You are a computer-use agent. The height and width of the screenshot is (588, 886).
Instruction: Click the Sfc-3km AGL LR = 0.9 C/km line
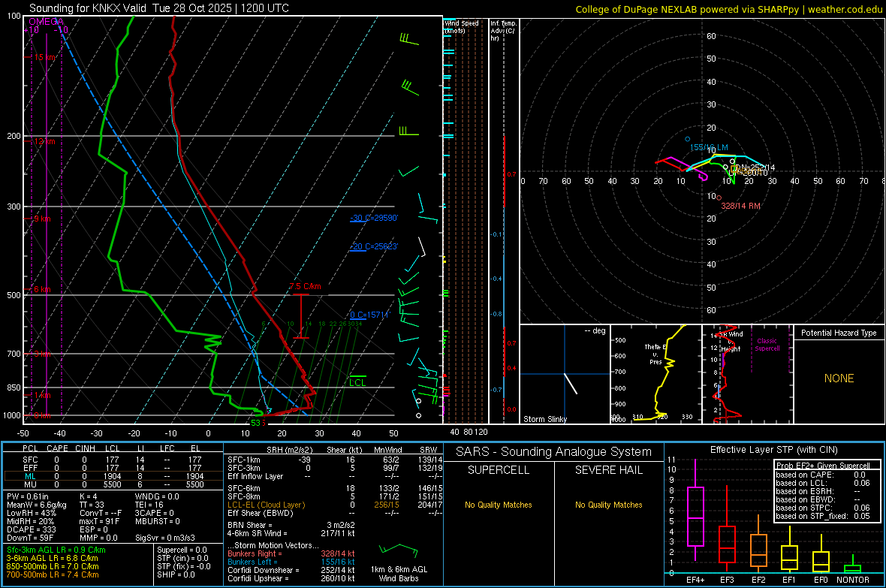point(56,550)
